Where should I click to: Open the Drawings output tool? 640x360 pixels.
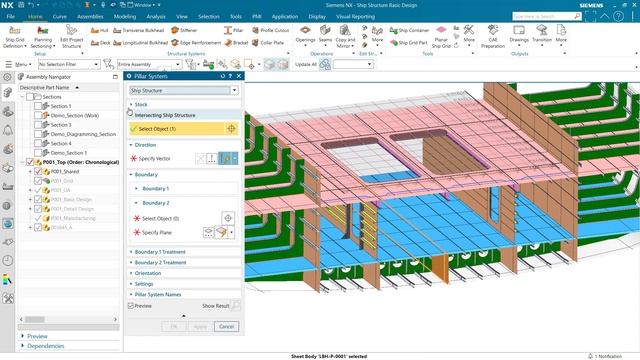coord(519,35)
